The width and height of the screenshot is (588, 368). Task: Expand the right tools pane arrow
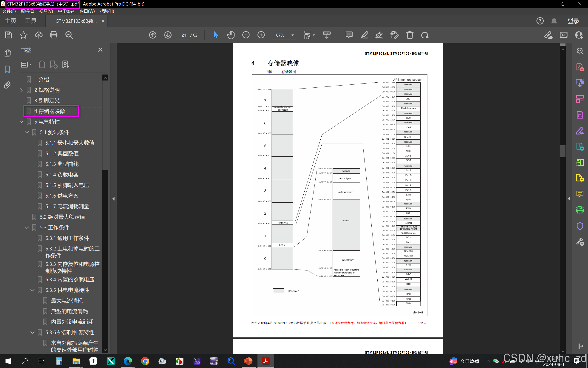tap(569, 198)
